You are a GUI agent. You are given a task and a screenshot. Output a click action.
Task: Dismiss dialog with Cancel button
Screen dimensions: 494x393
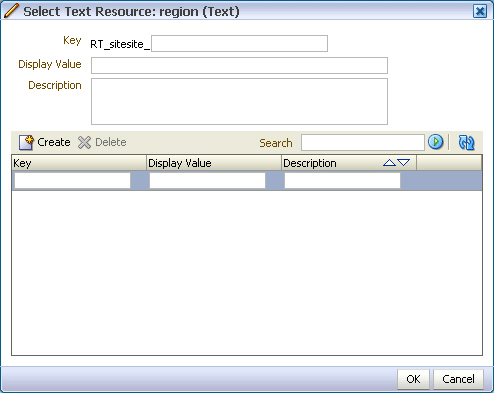pyautogui.click(x=458, y=379)
